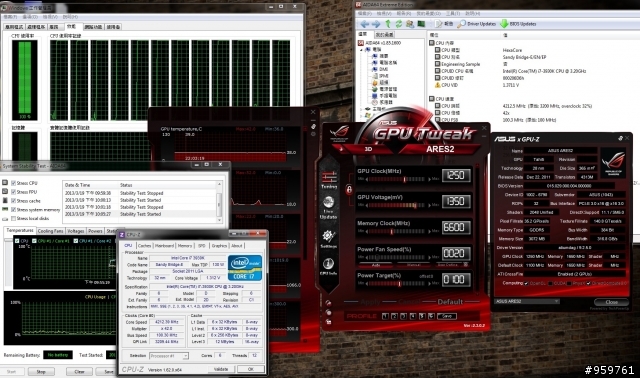Click Memory Clock slider Min arrow

(367, 231)
